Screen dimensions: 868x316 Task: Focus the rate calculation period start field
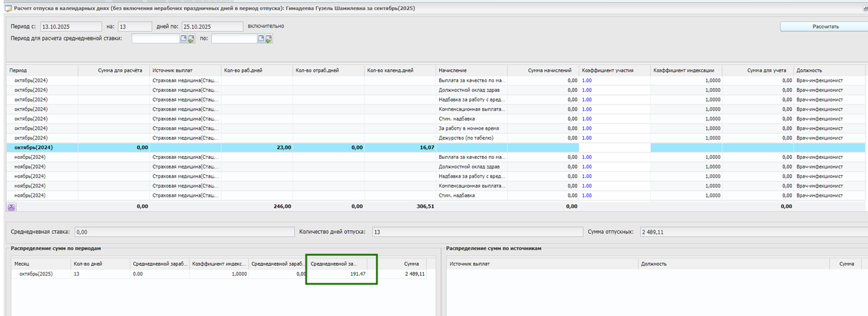pyautogui.click(x=156, y=39)
